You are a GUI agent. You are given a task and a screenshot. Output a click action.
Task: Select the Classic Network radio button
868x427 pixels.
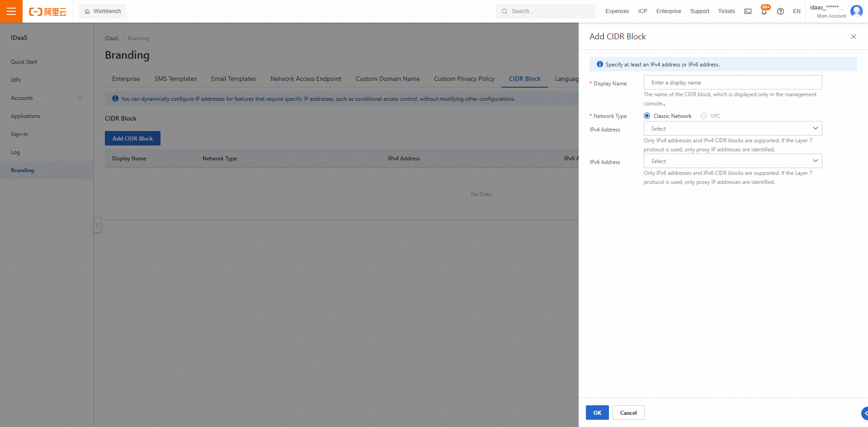pos(646,116)
